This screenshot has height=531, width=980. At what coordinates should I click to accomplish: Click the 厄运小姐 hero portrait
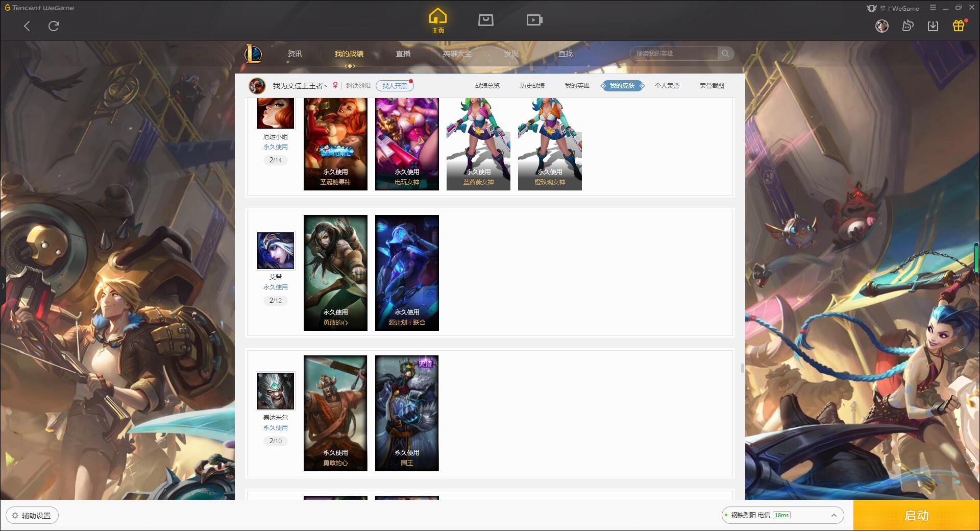click(x=276, y=113)
